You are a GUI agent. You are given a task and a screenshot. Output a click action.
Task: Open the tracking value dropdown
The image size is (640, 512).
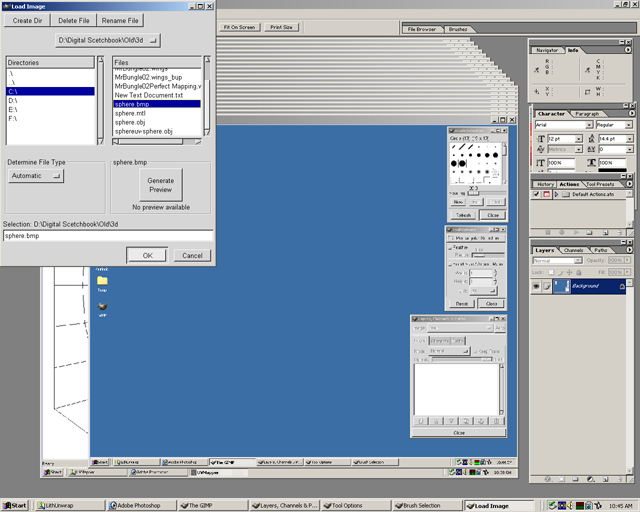pyautogui.click(x=629, y=149)
